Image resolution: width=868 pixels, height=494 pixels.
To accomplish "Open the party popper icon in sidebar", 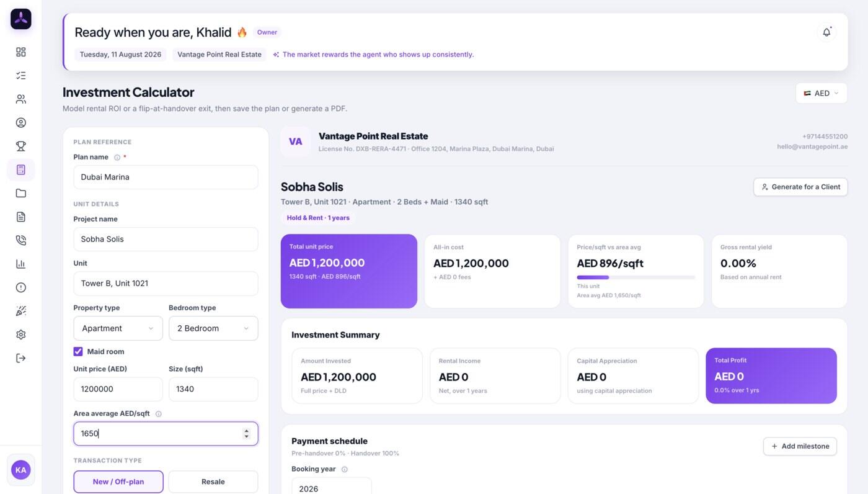I will click(x=20, y=311).
